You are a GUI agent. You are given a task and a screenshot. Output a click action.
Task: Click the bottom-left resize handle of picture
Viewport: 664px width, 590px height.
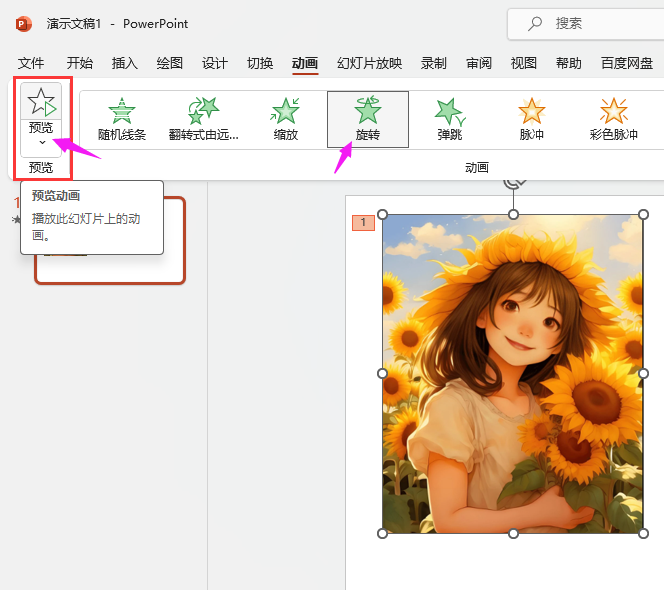tap(382, 534)
